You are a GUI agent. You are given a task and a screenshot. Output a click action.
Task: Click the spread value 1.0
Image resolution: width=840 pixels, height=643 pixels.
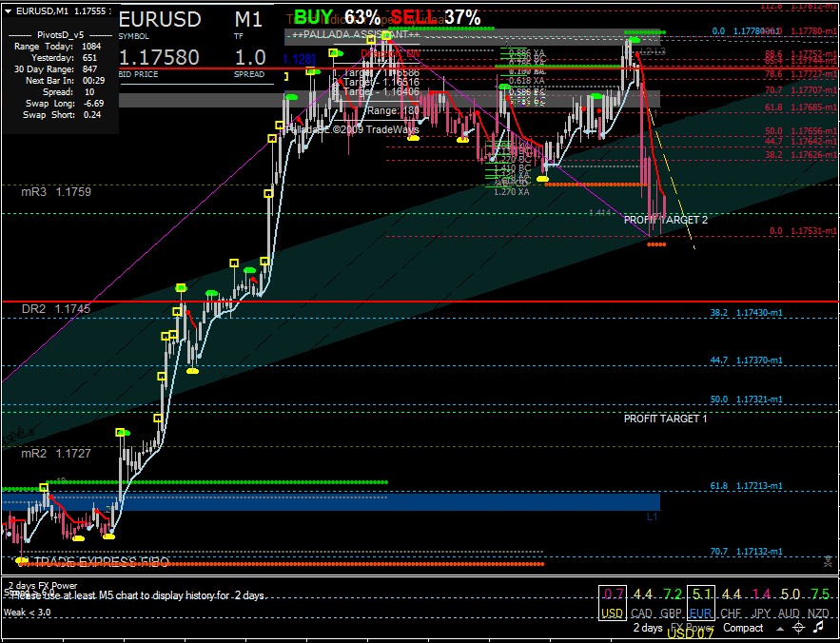[250, 57]
